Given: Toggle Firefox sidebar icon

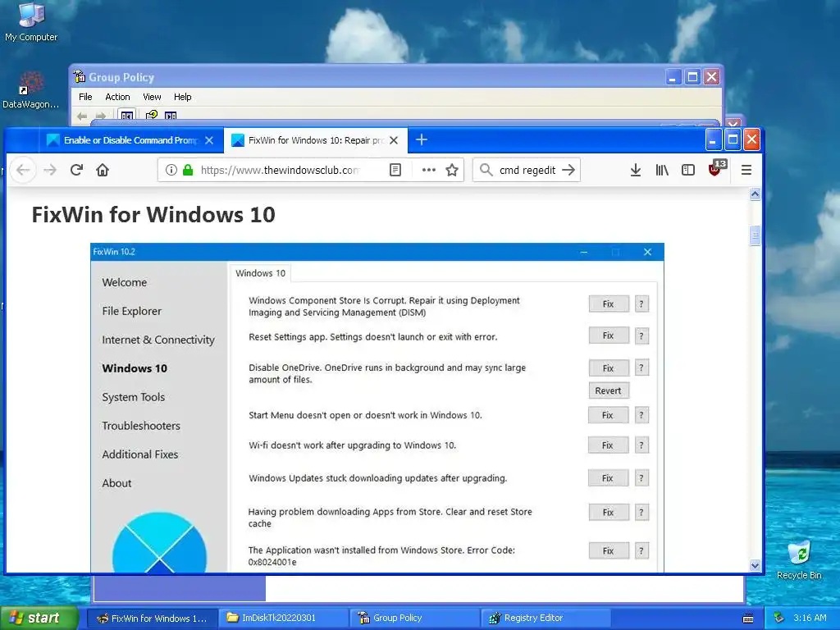Looking at the screenshot, I should point(688,170).
